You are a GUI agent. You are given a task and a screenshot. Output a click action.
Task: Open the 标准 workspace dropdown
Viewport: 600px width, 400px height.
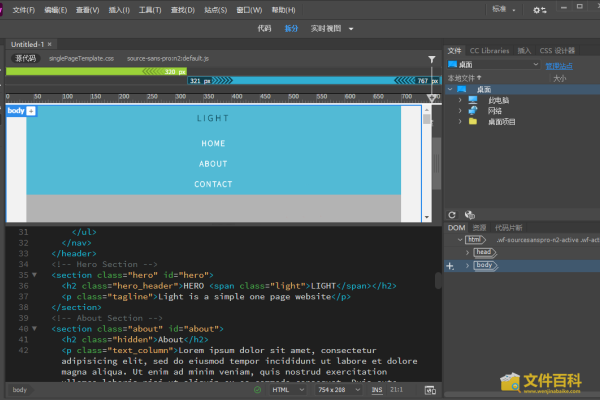[505, 10]
